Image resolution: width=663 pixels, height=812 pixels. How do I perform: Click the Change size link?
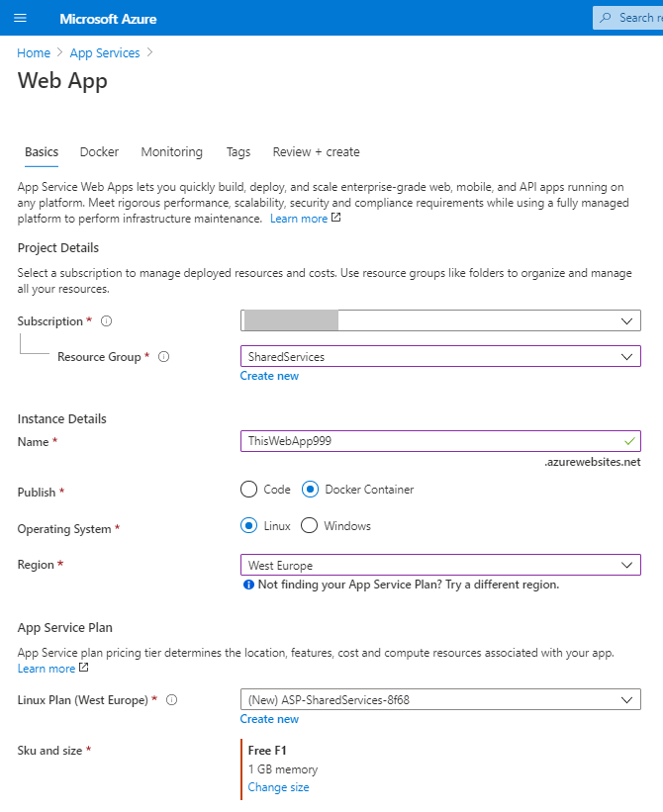(x=279, y=787)
